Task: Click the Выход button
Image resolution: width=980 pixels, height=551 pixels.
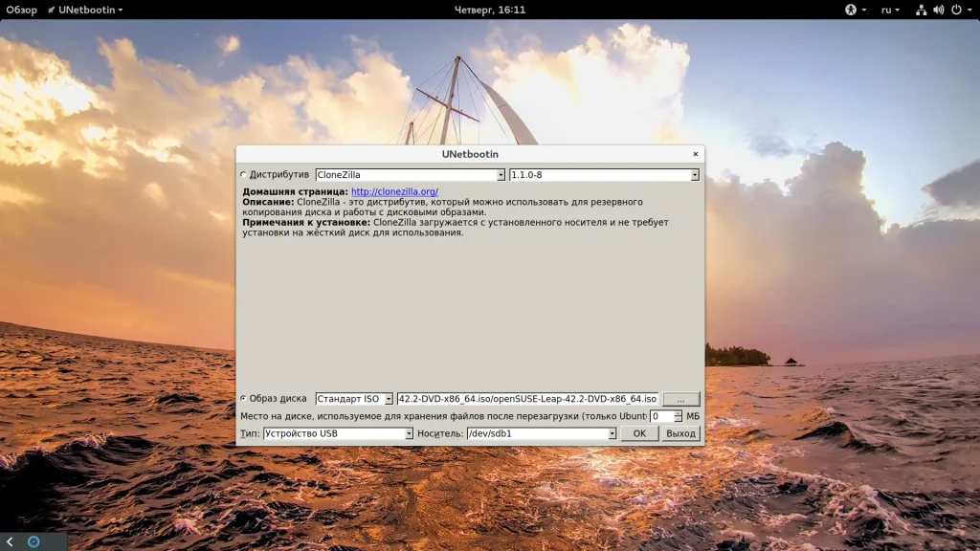Action: pos(680,433)
